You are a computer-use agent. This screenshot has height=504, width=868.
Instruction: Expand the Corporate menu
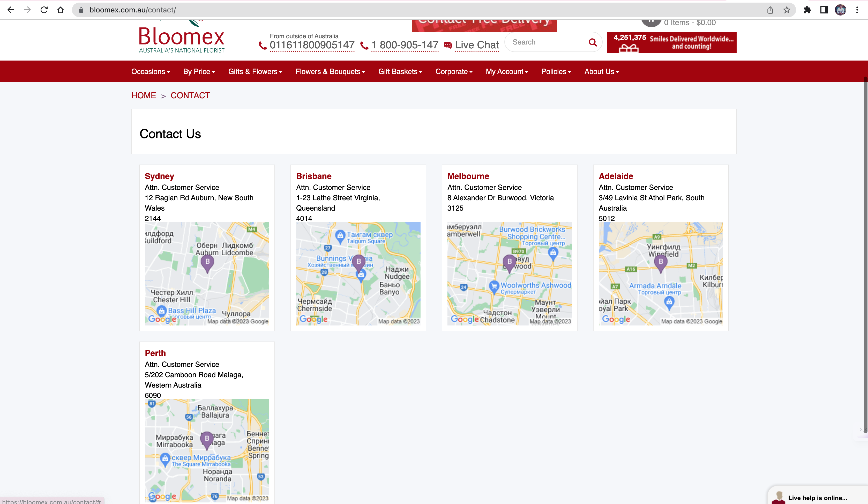454,72
